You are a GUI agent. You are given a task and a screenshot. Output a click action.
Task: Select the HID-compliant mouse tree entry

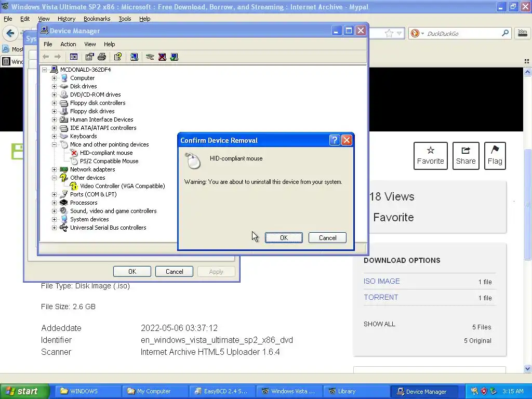coord(106,153)
